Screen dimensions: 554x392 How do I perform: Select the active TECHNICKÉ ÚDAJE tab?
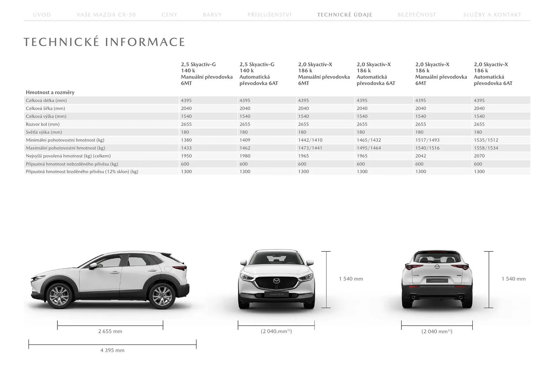(x=345, y=14)
